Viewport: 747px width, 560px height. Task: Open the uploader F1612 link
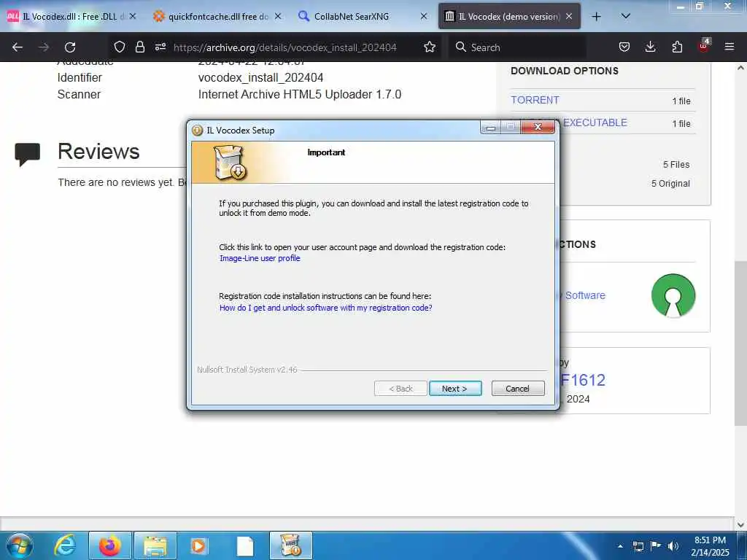583,380
